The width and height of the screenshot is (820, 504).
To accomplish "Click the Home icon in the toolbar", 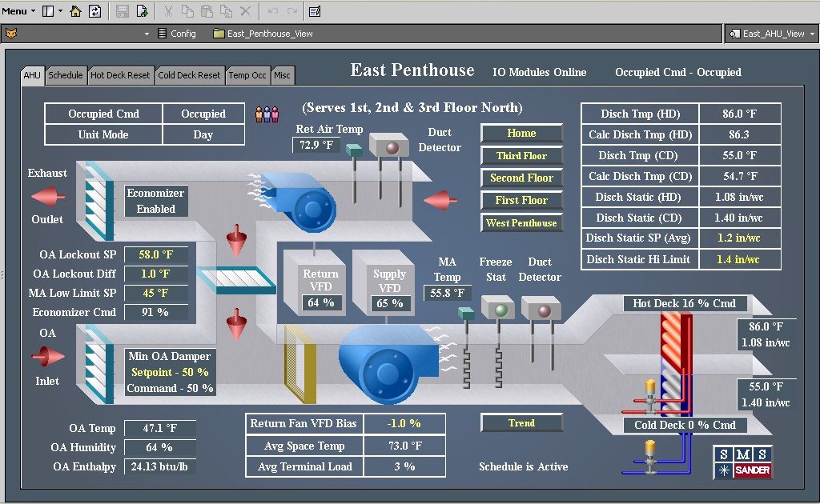I will pos(75,11).
